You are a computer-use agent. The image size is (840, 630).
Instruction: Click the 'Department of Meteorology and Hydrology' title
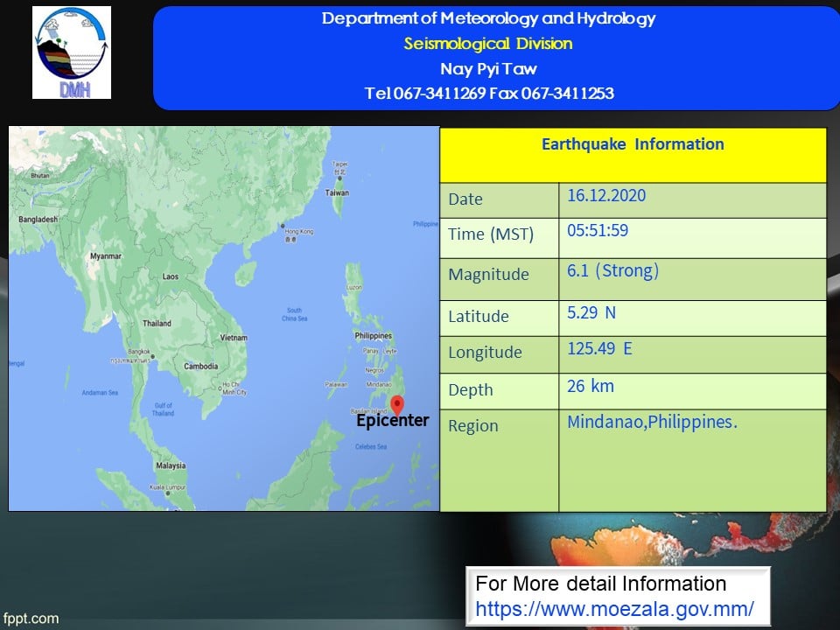tap(488, 18)
